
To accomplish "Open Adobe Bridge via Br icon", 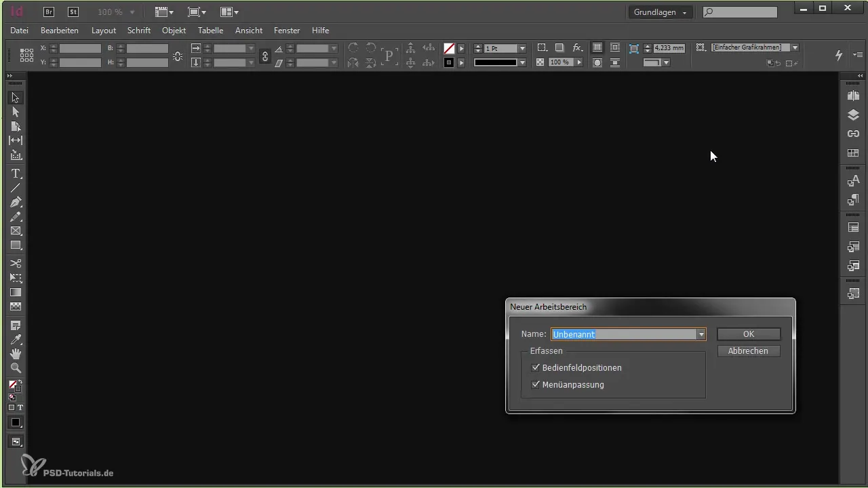I will pyautogui.click(x=49, y=12).
